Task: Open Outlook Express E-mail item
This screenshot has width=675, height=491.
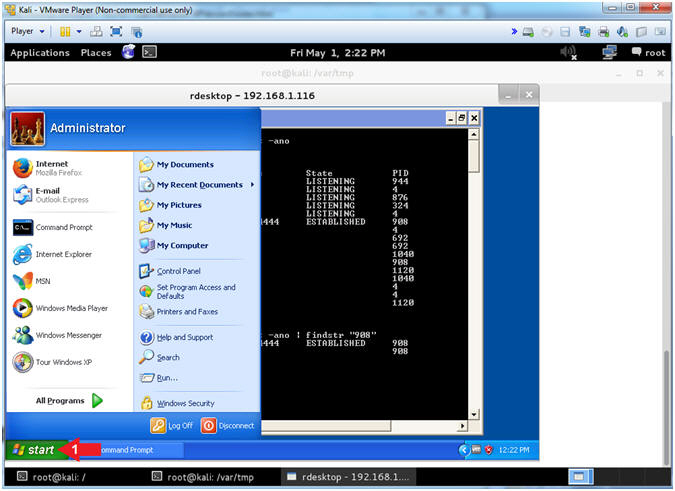Action: tap(50, 195)
